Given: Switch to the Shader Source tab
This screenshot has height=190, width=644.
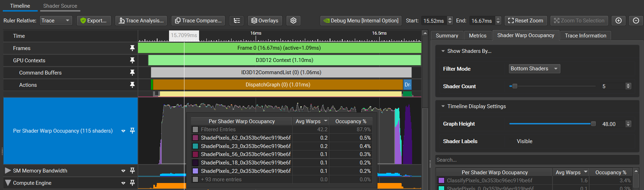Looking at the screenshot, I should pos(60,6).
